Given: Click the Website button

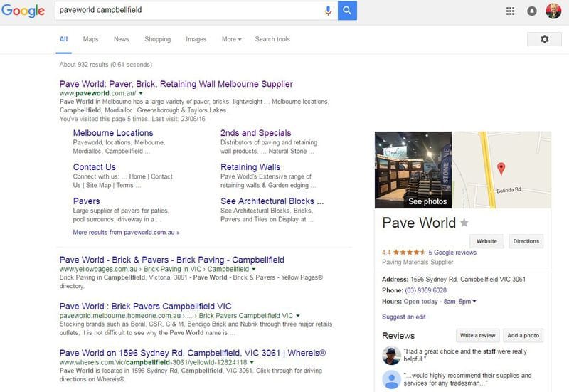Looking at the screenshot, I should 486,241.
